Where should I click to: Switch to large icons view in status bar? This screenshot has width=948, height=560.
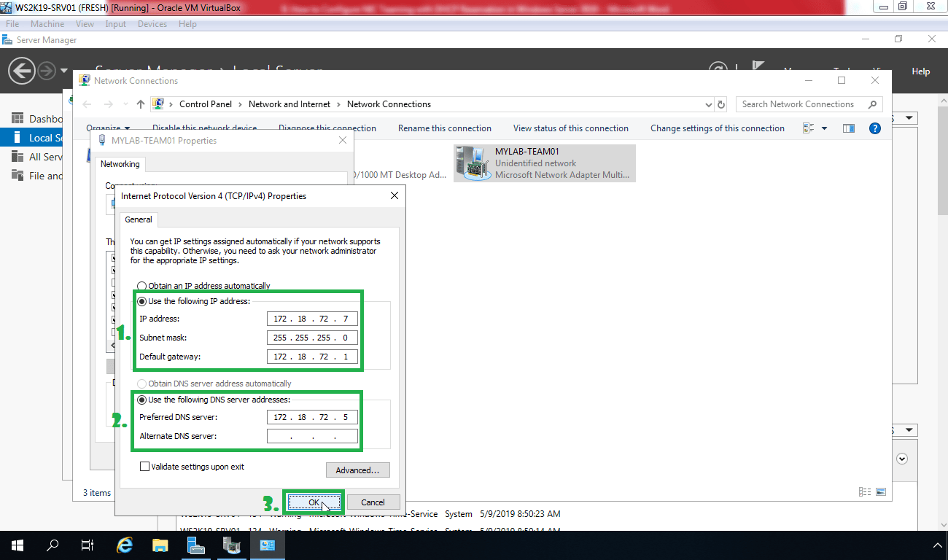[x=881, y=492]
